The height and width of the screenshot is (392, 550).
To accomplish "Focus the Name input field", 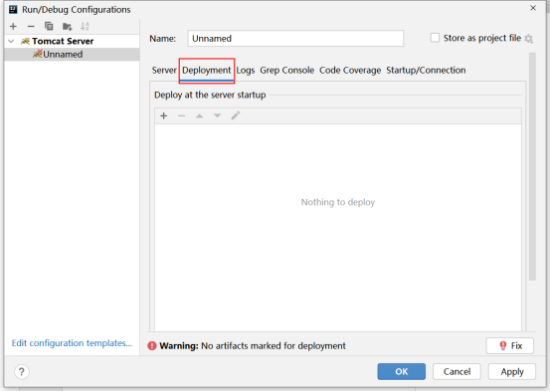I will [295, 38].
